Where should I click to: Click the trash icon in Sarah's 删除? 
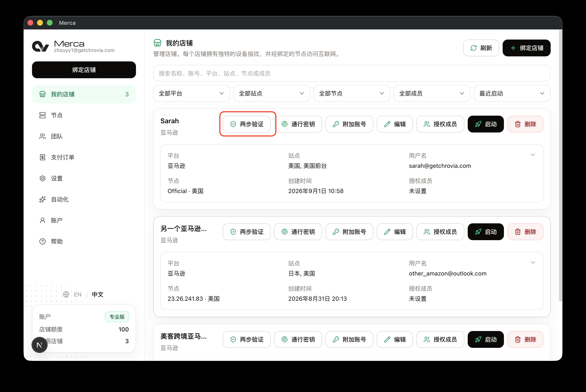tap(518, 124)
